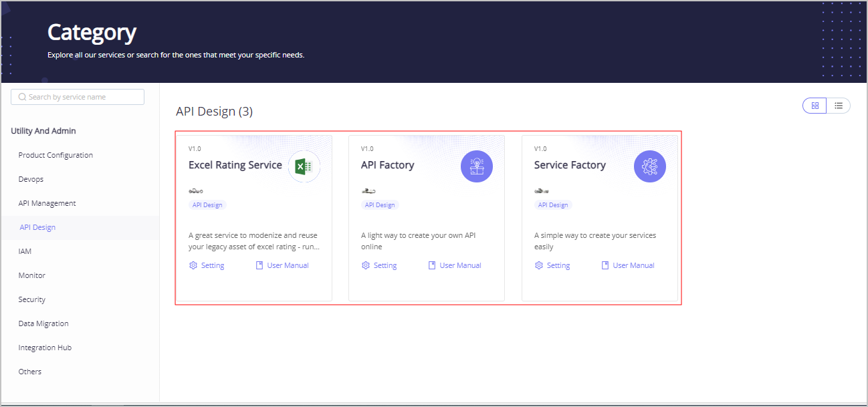The height and width of the screenshot is (407, 868).
Task: Click Service Factory card title
Action: [x=570, y=165]
